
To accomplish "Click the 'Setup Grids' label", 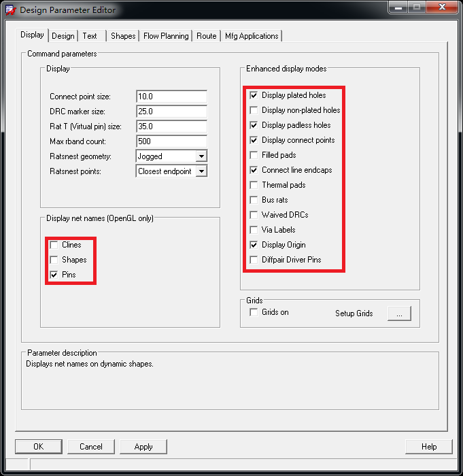I will [354, 313].
